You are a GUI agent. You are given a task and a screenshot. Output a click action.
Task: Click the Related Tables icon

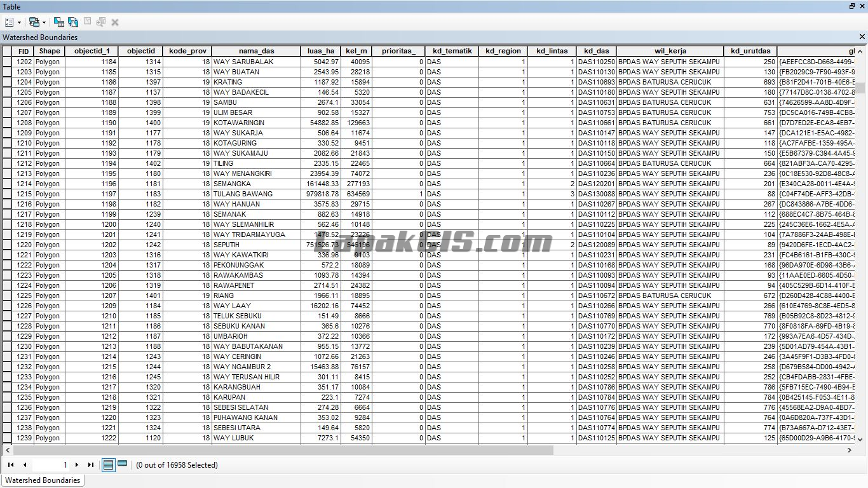pyautogui.click(x=35, y=22)
